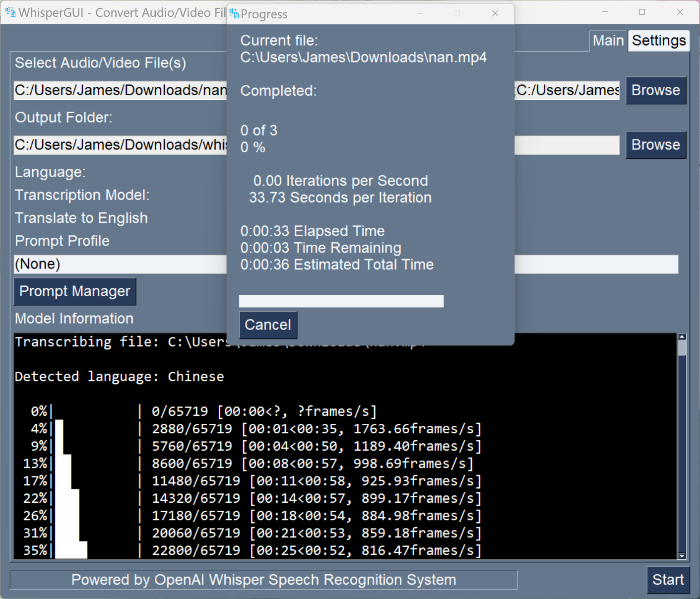
Task: Click the Detected language: Chinese log line
Action: 119,376
